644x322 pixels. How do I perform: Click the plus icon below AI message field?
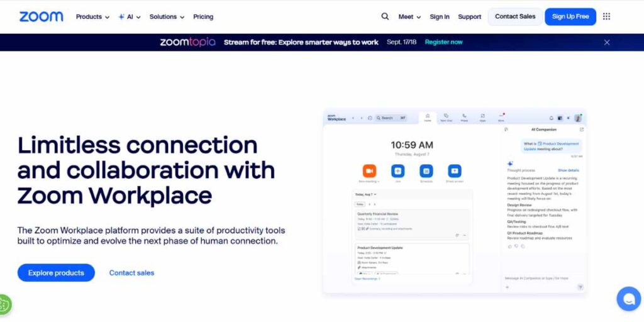507,287
